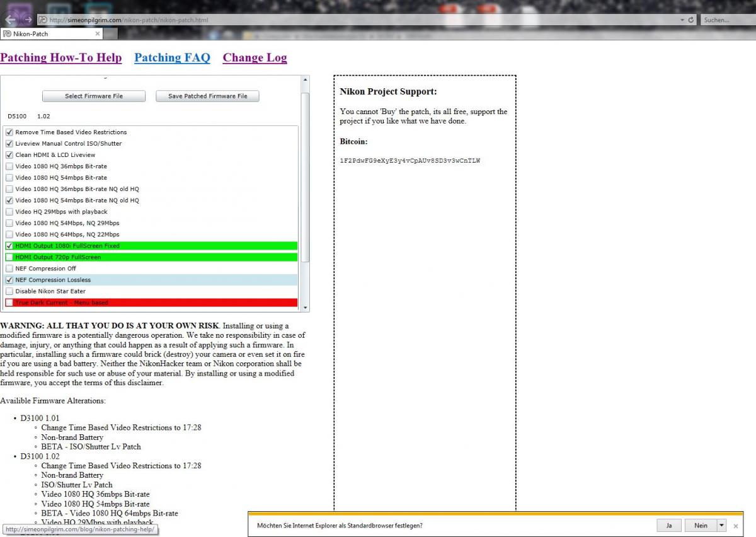The image size is (756, 537).
Task: Open the dropdown arrow beside Nein
Action: pyautogui.click(x=721, y=525)
